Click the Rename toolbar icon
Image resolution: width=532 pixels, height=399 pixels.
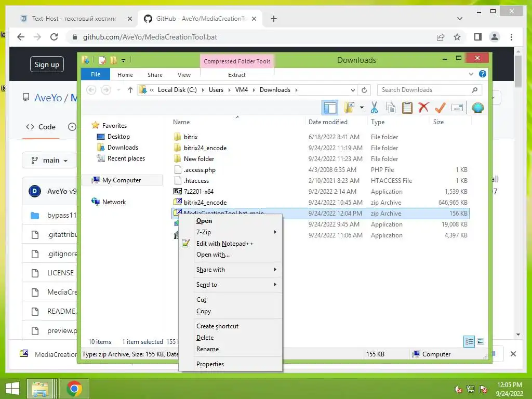[457, 108]
